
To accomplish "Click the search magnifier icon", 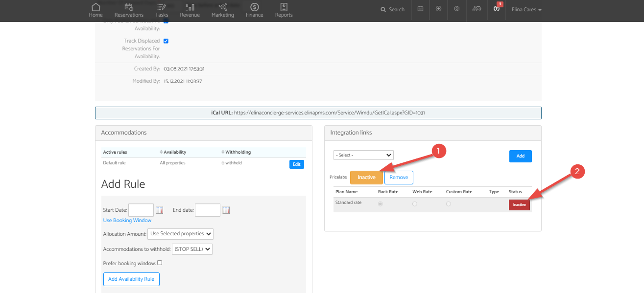I will 383,9.
